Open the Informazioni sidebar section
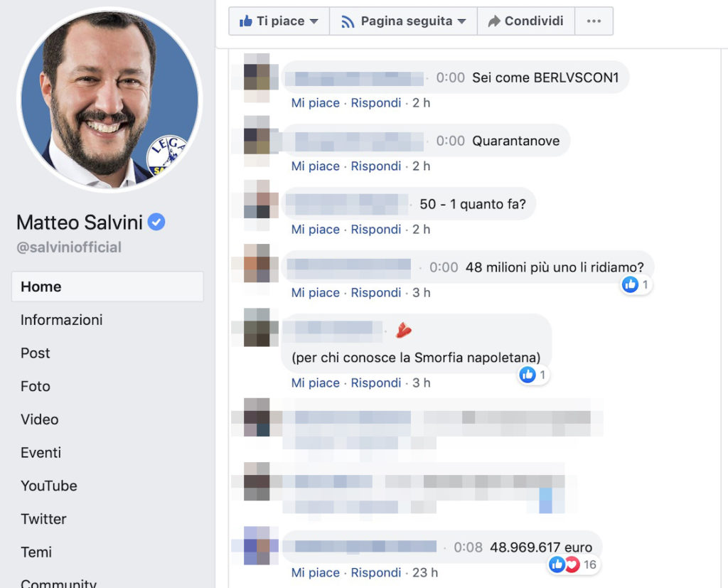Screen dimensions: 728x588 click(x=61, y=320)
